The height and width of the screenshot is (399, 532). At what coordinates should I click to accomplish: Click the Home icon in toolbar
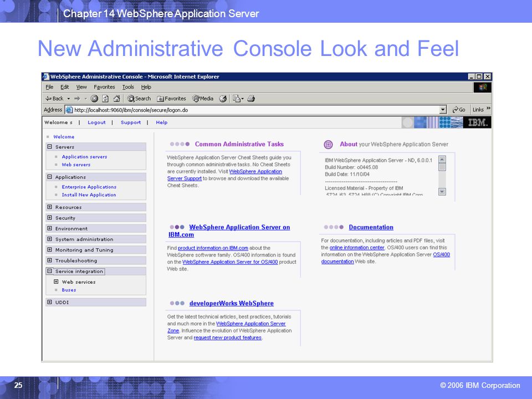pyautogui.click(x=116, y=99)
